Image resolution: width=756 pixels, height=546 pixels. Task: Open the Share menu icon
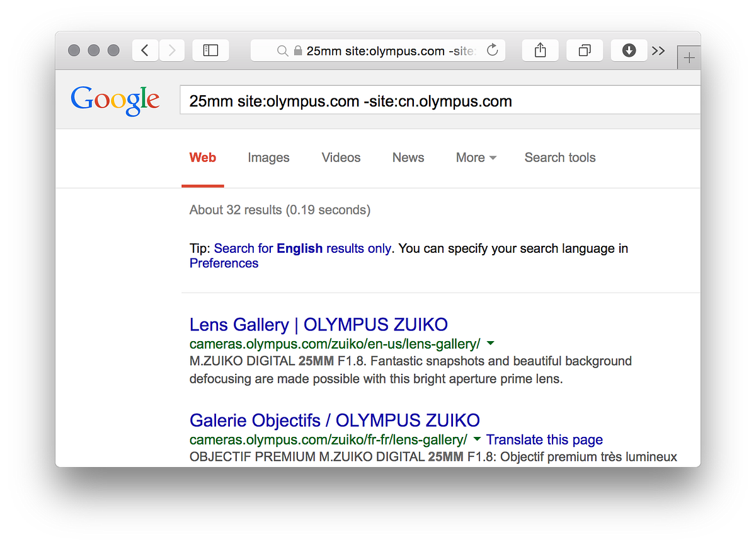coord(540,50)
